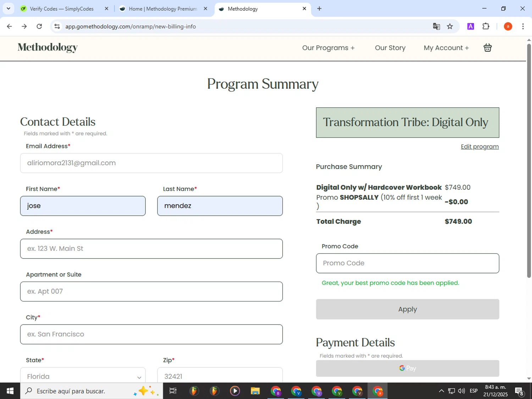Click the translate page icon
Viewport: 532px width, 399px height.
[x=436, y=26]
